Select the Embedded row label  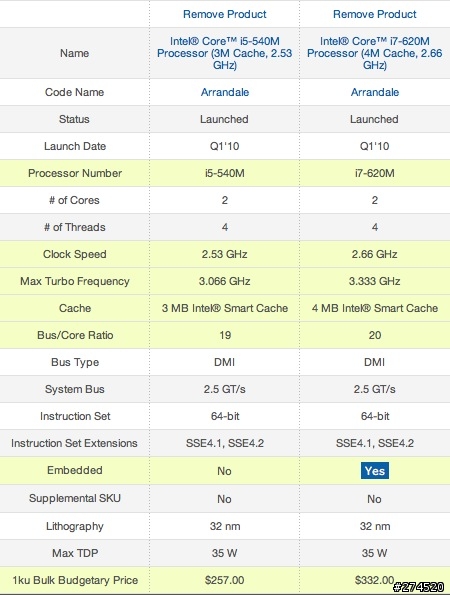[x=75, y=470]
